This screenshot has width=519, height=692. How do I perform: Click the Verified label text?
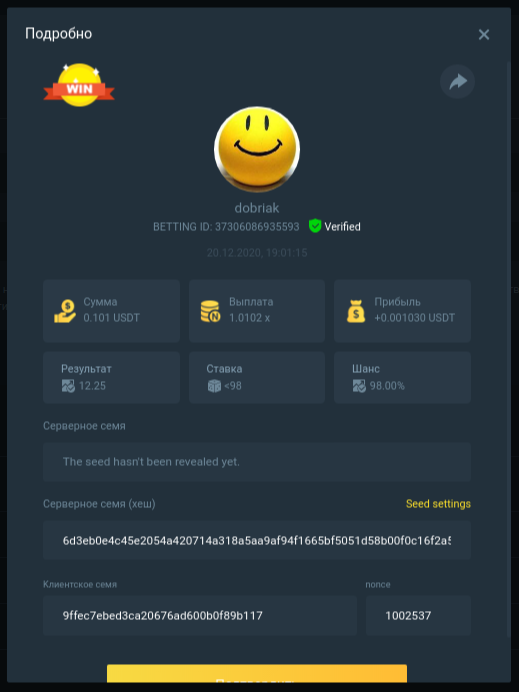pyautogui.click(x=342, y=227)
